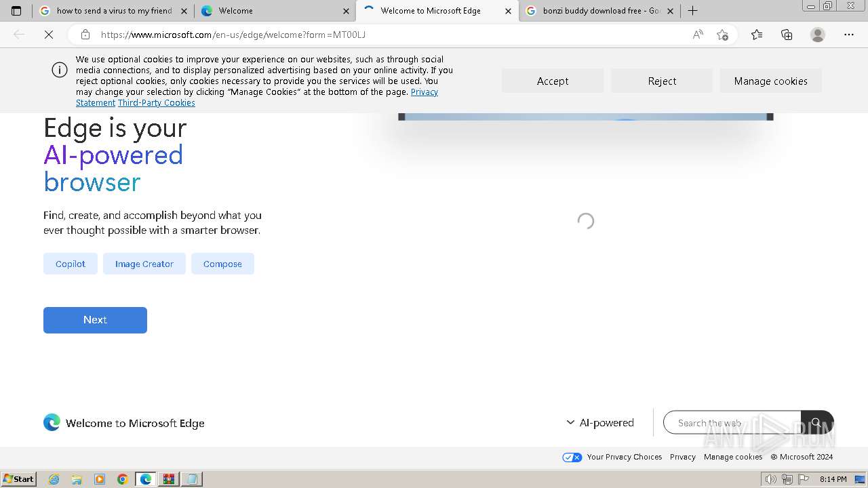This screenshot has width=868, height=488.
Task: Open Collections icon in toolbar
Action: [x=787, y=35]
